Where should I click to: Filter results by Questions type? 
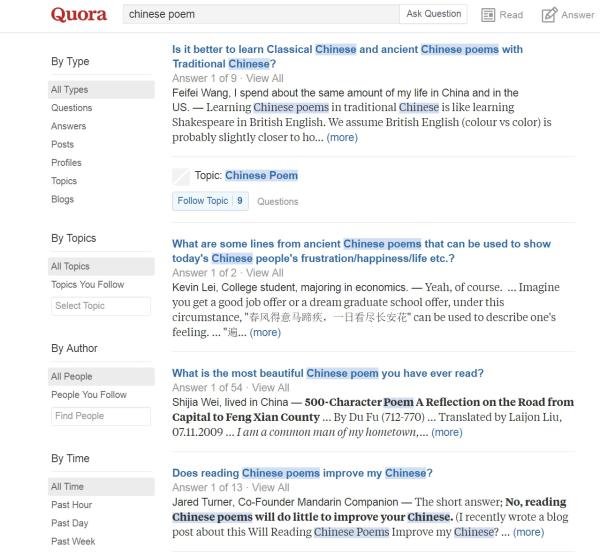click(71, 108)
